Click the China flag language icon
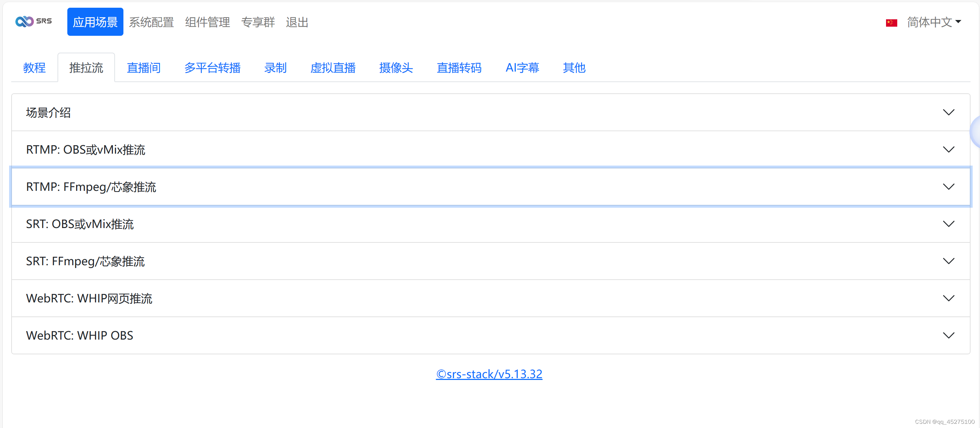 click(891, 23)
